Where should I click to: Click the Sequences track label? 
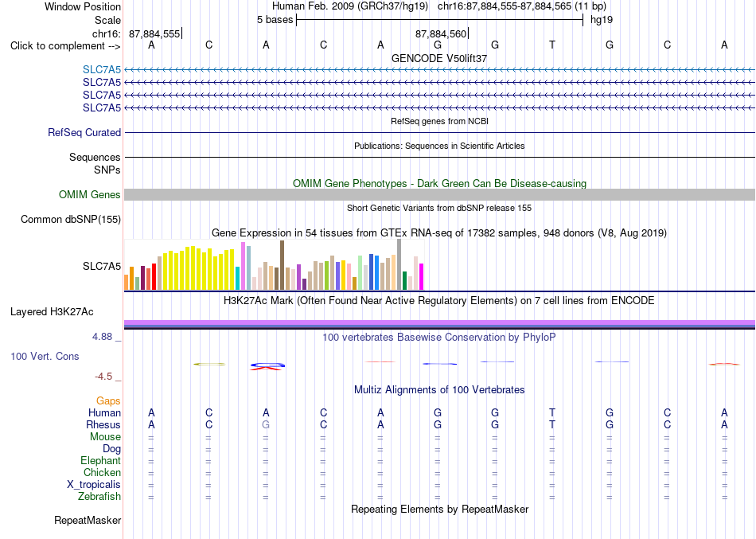pyautogui.click(x=95, y=157)
